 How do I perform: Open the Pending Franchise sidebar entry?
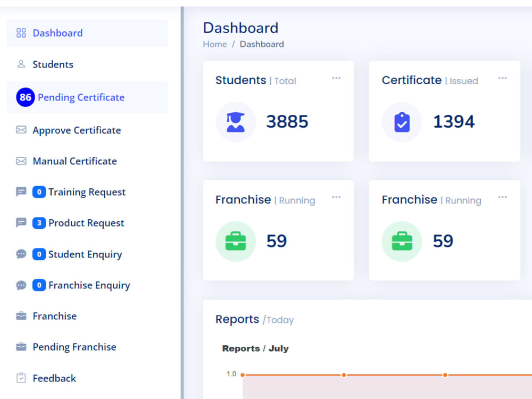74,347
